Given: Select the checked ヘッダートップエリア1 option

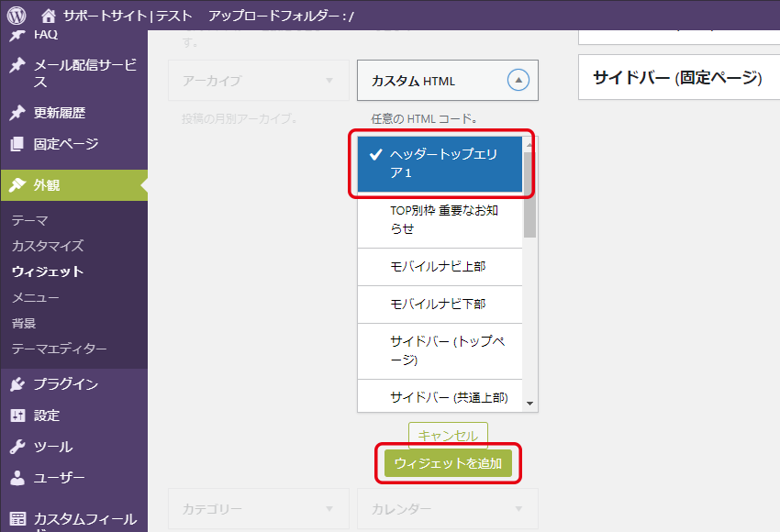Looking at the screenshot, I should [440, 164].
